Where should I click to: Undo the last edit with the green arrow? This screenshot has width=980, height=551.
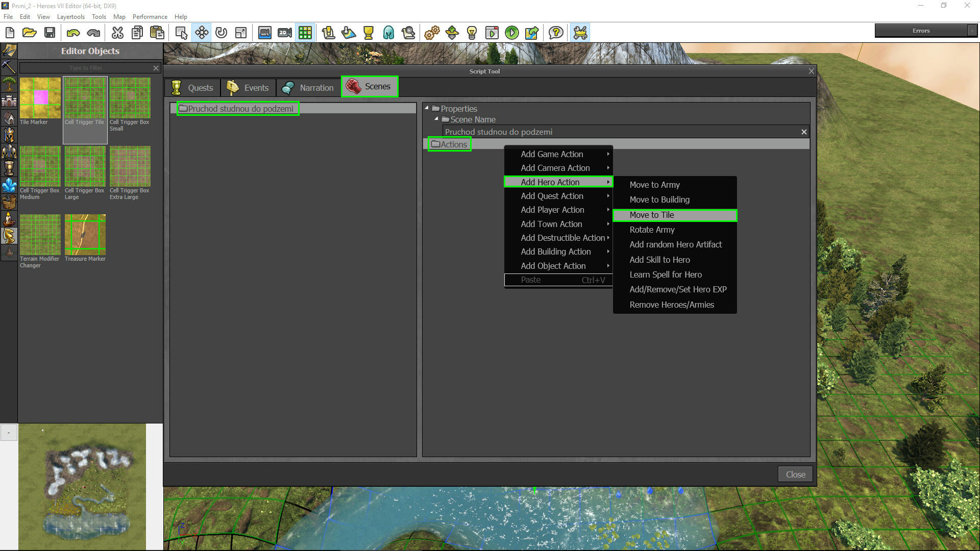(73, 33)
